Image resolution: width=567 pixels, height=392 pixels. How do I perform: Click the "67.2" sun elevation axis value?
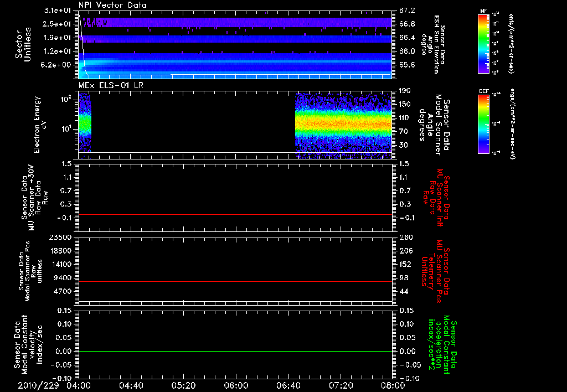(x=407, y=11)
